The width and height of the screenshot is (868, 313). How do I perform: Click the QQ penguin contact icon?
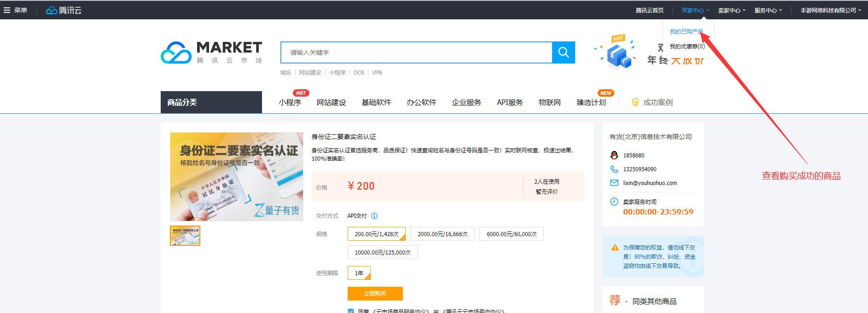614,155
